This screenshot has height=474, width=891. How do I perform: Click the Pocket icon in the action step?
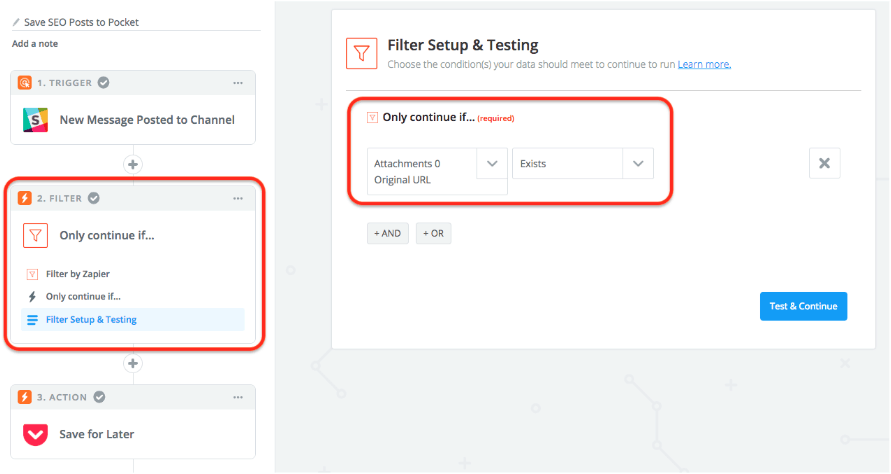click(x=36, y=434)
